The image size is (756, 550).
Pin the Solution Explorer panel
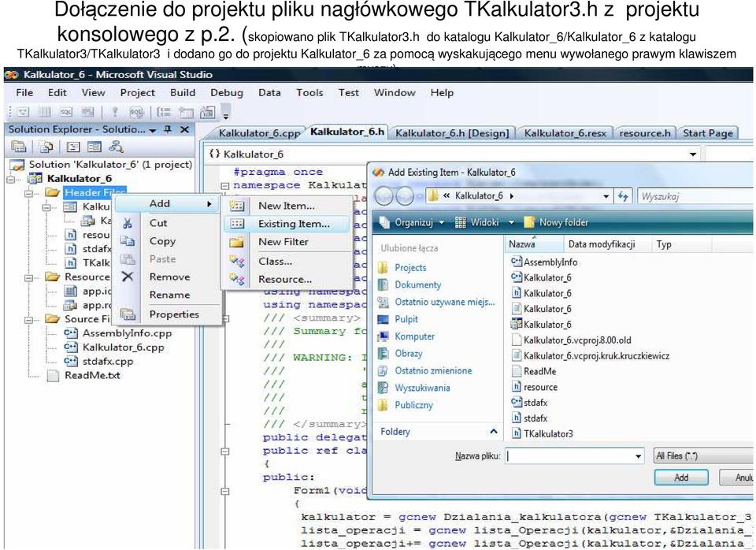[x=167, y=130]
